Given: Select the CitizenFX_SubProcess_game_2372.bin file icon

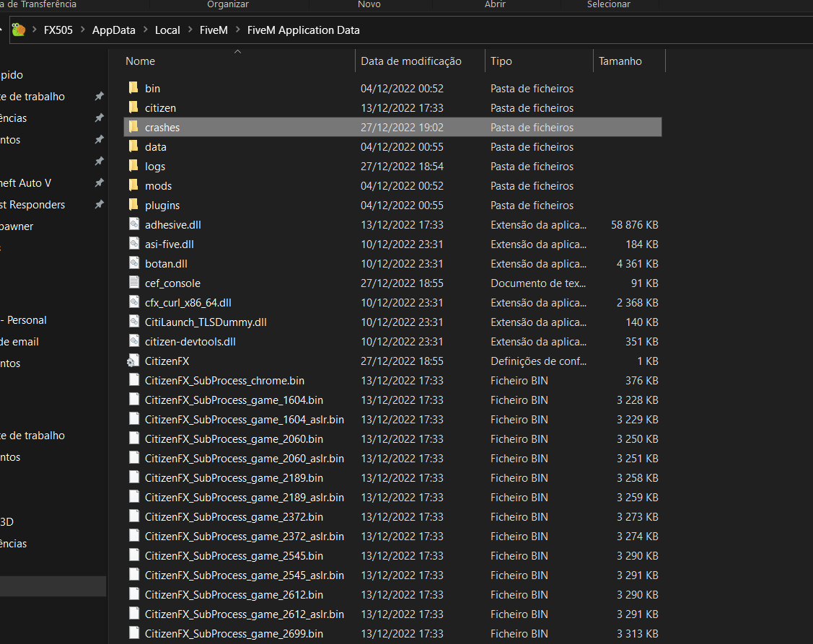Looking at the screenshot, I should click(x=133, y=516).
